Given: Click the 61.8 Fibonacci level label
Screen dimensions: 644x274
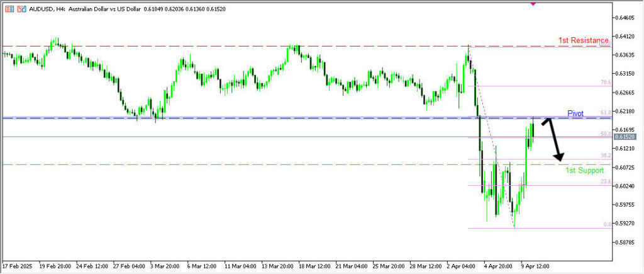Looking at the screenshot, I should (605, 113).
